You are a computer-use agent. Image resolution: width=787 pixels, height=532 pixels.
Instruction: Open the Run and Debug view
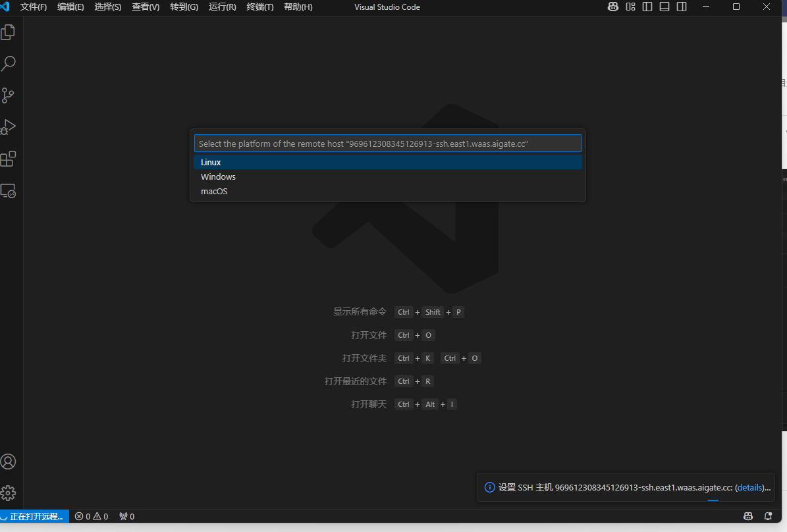click(9, 126)
